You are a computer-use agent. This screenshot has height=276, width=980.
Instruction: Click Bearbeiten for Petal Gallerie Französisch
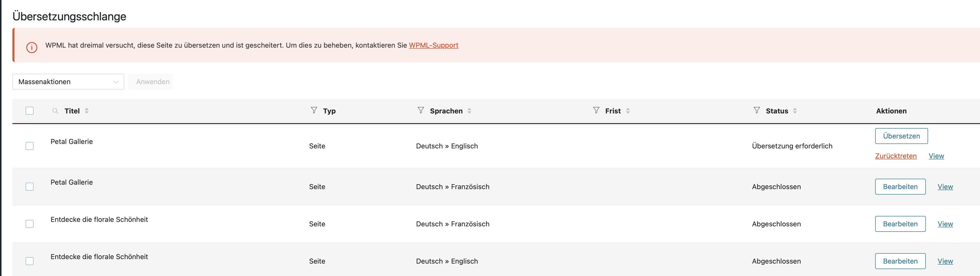900,187
